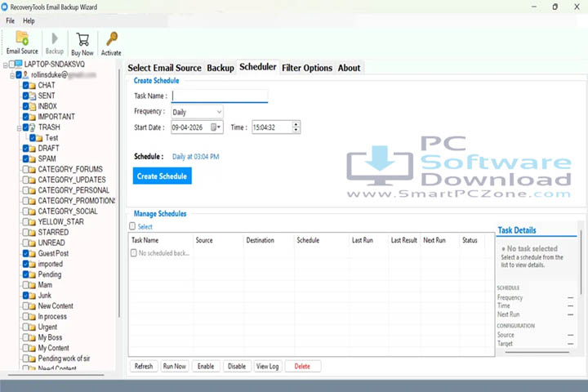Click the Last Result column header

click(404, 240)
